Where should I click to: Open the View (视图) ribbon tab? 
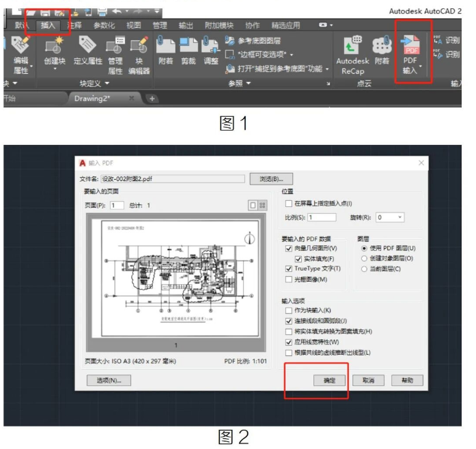coord(134,25)
